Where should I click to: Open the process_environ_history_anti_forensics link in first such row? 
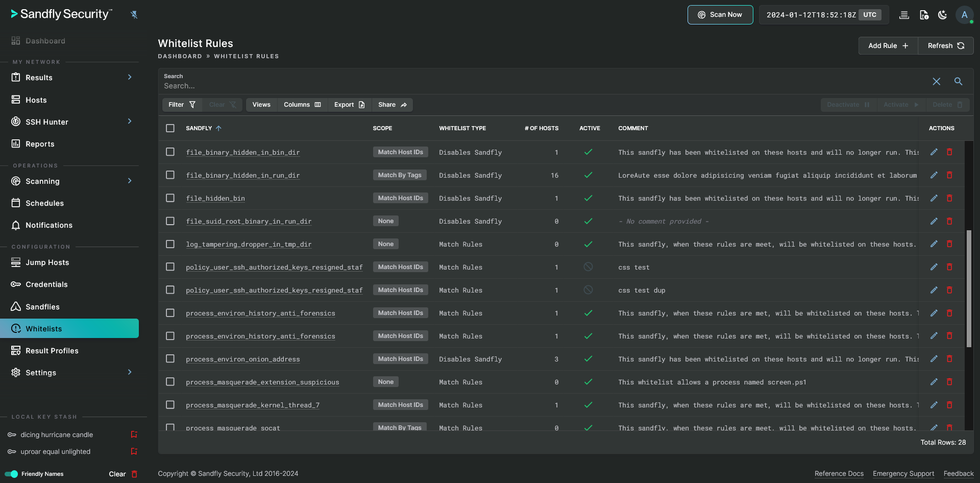(x=260, y=313)
